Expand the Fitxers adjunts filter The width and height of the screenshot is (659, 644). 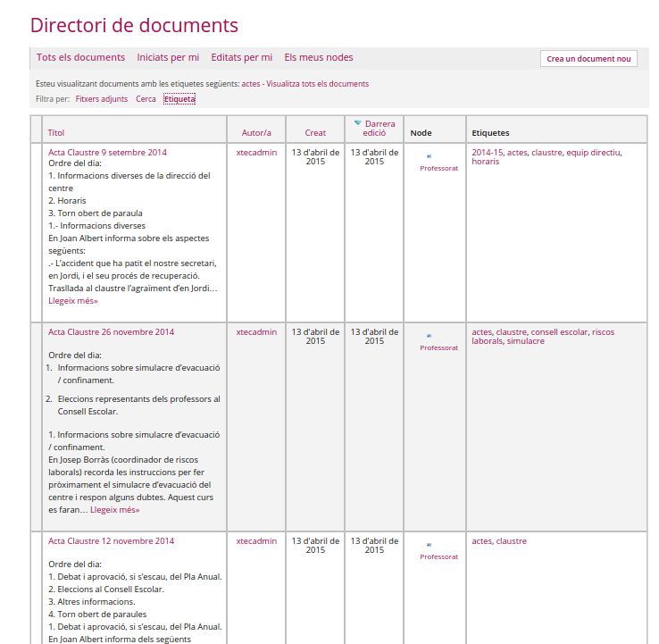[x=102, y=99]
